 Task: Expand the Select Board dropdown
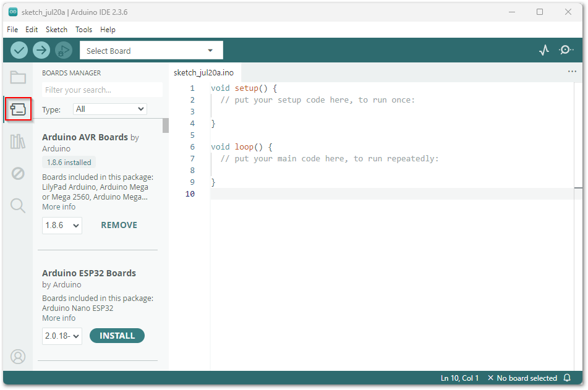151,51
